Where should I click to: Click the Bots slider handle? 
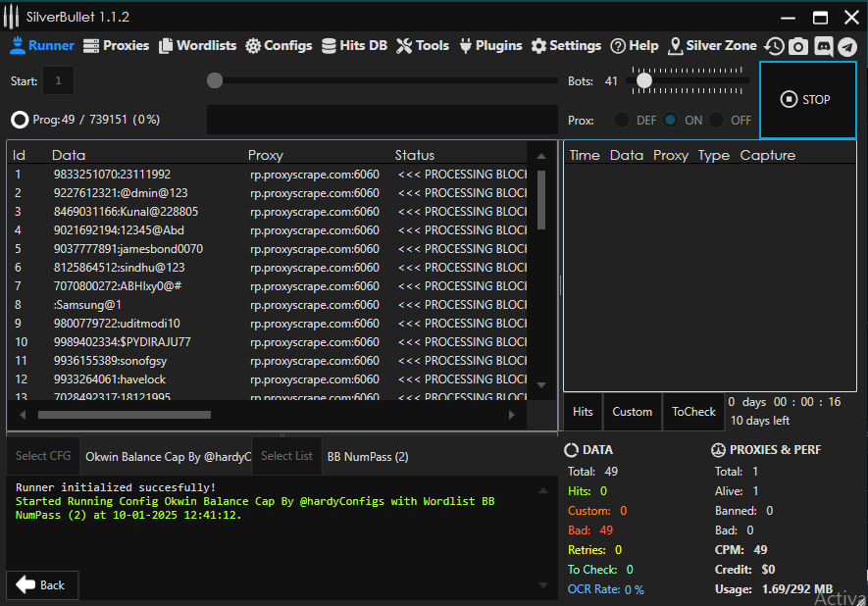tap(644, 80)
